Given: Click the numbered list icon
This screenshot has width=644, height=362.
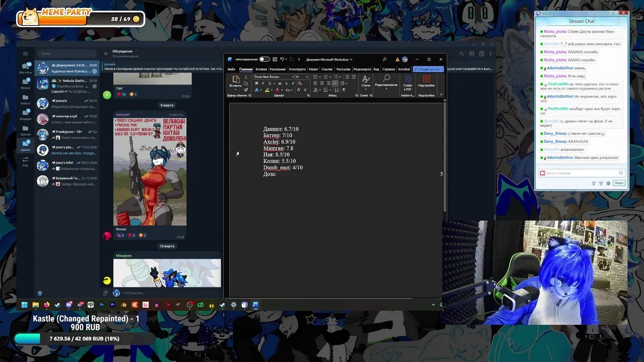Looking at the screenshot, I should click(326, 77).
